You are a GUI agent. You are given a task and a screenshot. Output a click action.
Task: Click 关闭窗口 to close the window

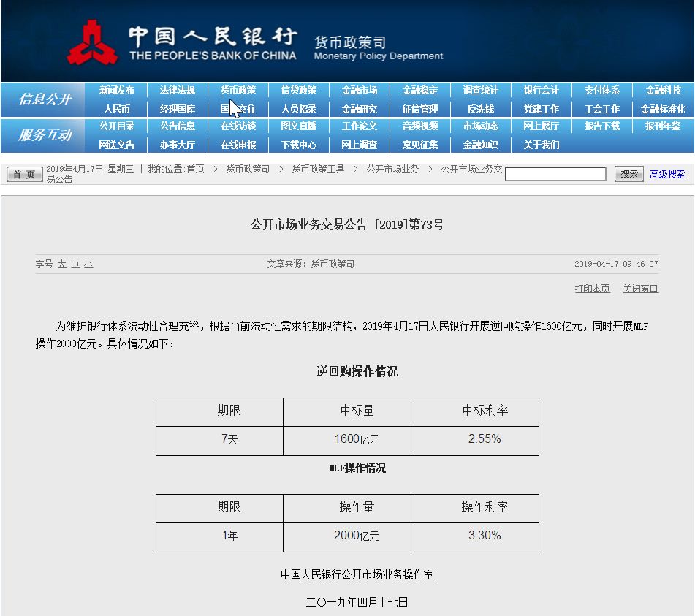[640, 289]
